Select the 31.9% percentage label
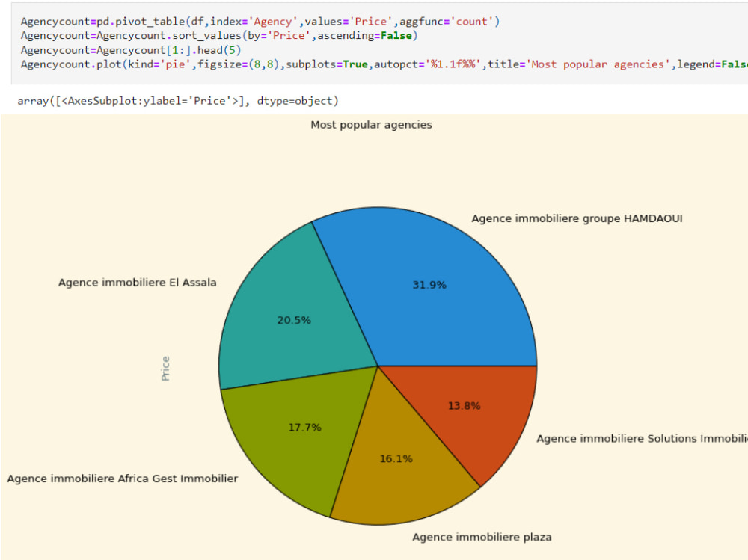The width and height of the screenshot is (748, 560). pos(429,284)
